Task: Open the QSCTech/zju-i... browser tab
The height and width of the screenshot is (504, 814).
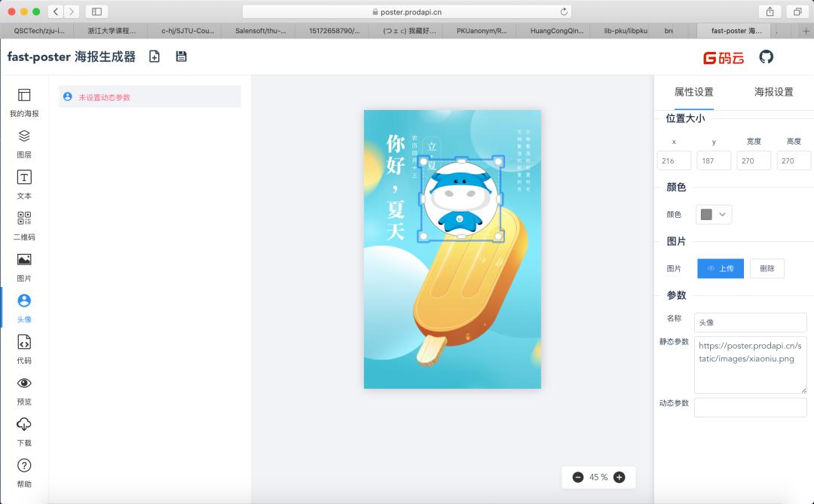Action: (x=39, y=31)
